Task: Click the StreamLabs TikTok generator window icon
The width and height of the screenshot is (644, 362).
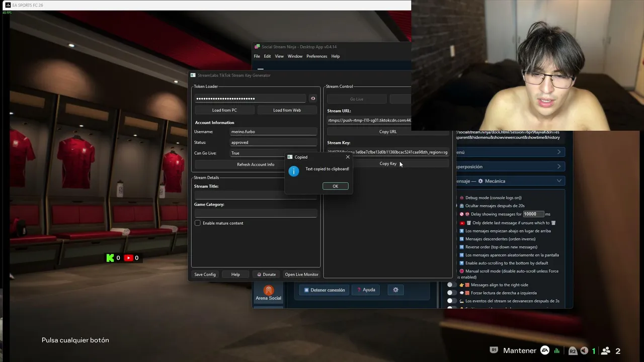Action: pos(193,75)
